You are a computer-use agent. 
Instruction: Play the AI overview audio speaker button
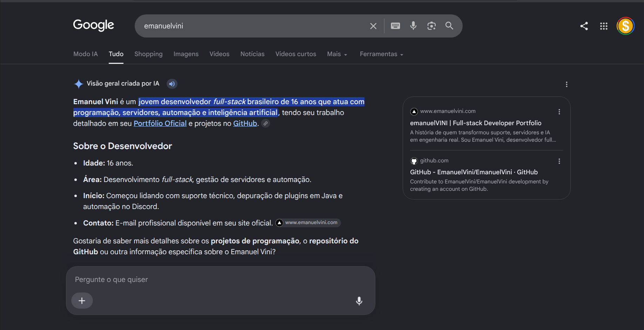tap(172, 84)
